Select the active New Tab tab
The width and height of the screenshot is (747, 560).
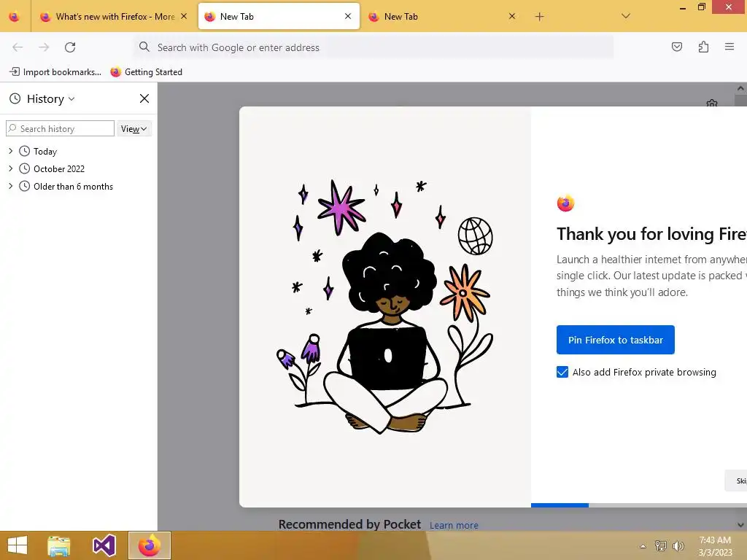(x=279, y=17)
